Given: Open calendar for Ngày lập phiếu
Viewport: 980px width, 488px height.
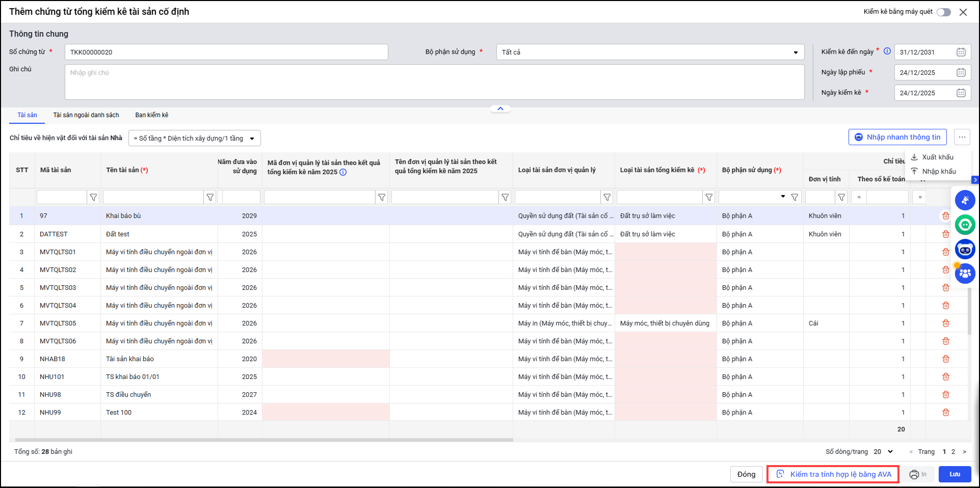Looking at the screenshot, I should [961, 72].
